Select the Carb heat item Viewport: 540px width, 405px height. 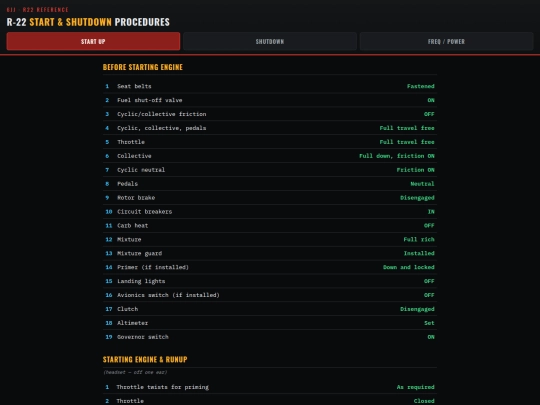270,226
